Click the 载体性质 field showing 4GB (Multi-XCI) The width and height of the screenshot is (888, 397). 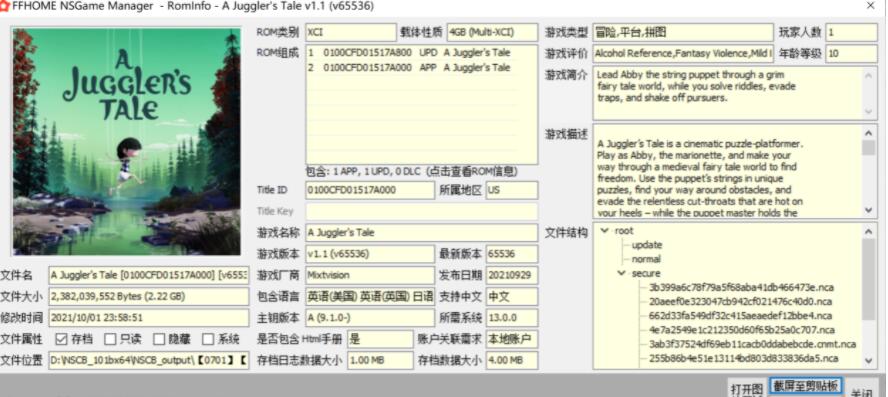492,32
